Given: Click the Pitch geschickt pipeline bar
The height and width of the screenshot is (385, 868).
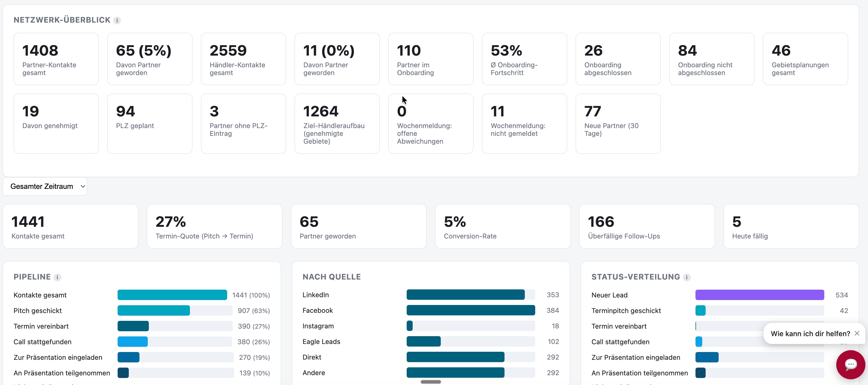Looking at the screenshot, I should click(x=175, y=310).
